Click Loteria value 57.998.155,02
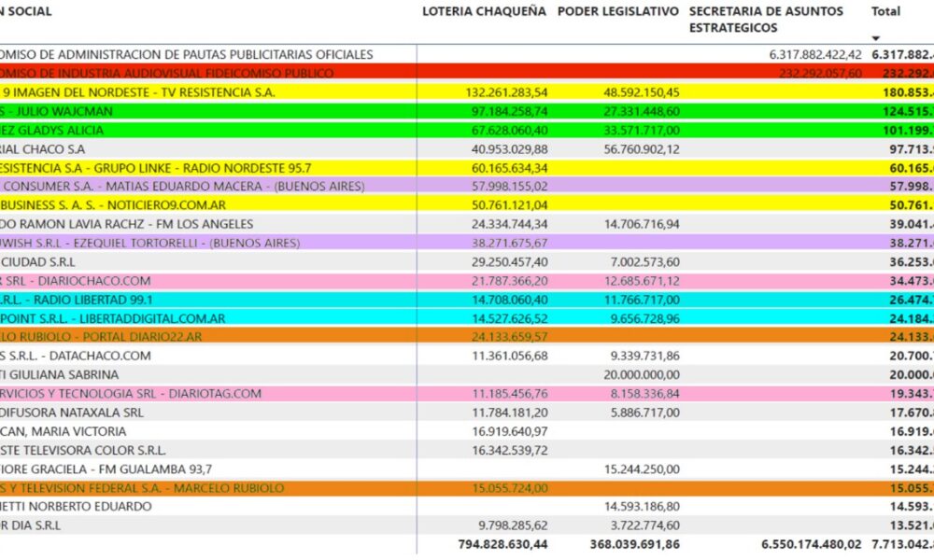This screenshot has width=934, height=560. (x=509, y=187)
